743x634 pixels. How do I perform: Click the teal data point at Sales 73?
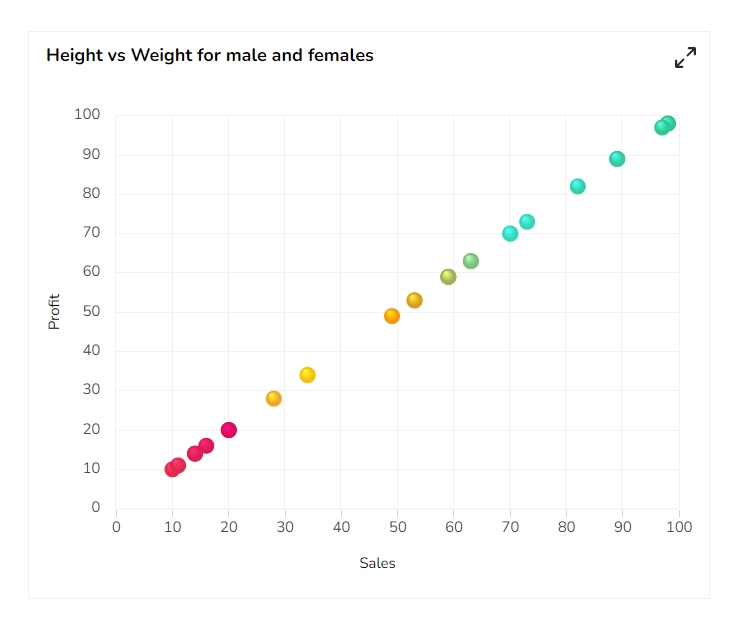[527, 222]
